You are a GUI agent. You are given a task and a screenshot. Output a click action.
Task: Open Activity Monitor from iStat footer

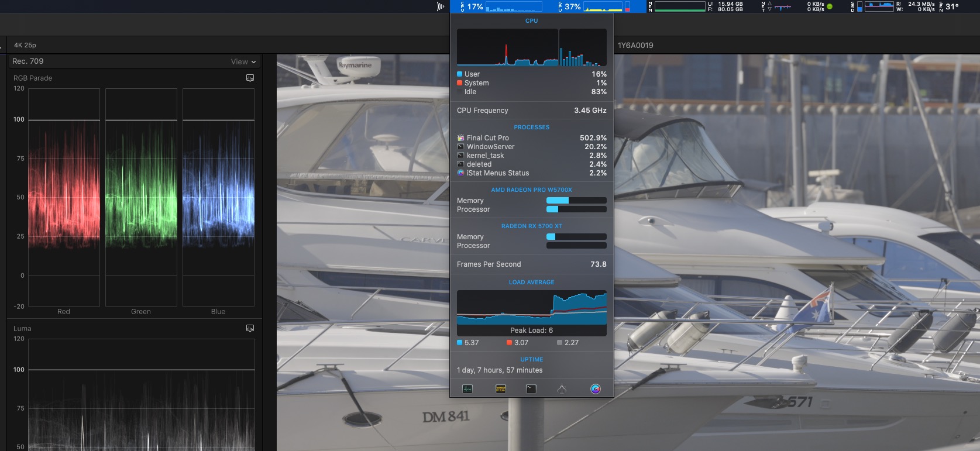tap(467, 389)
